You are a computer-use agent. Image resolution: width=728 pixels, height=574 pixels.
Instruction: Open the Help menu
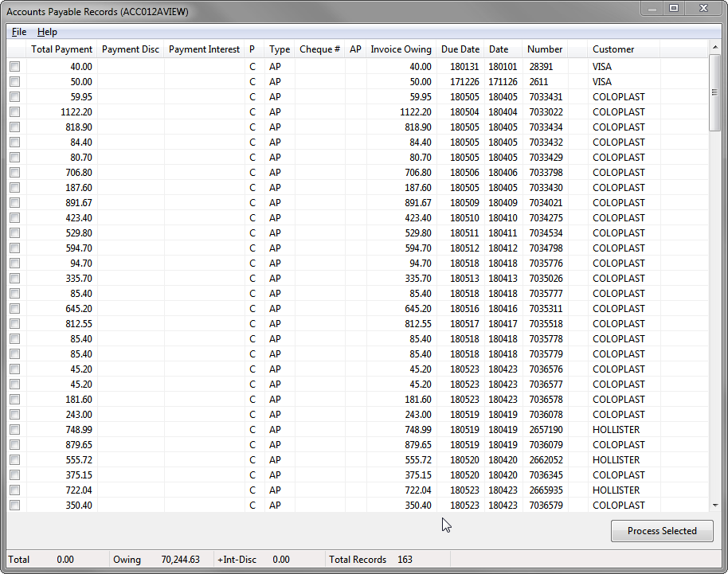point(47,32)
